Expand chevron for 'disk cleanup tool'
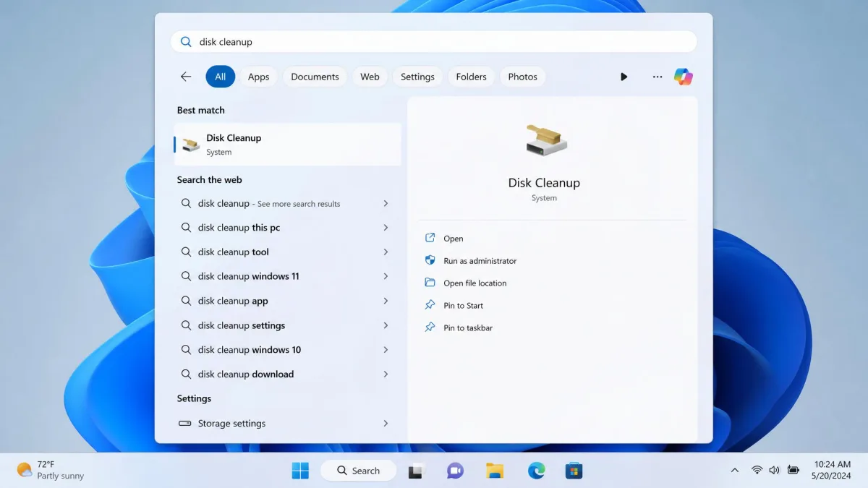868x488 pixels. click(386, 252)
